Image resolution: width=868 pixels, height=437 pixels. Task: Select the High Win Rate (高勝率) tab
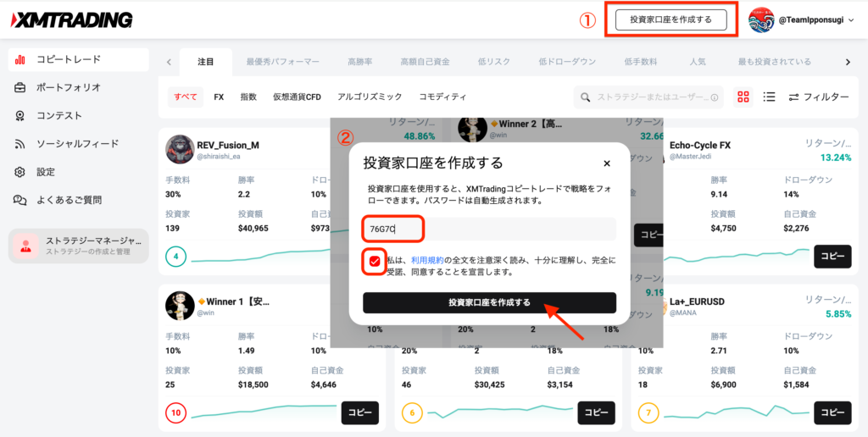coord(359,62)
